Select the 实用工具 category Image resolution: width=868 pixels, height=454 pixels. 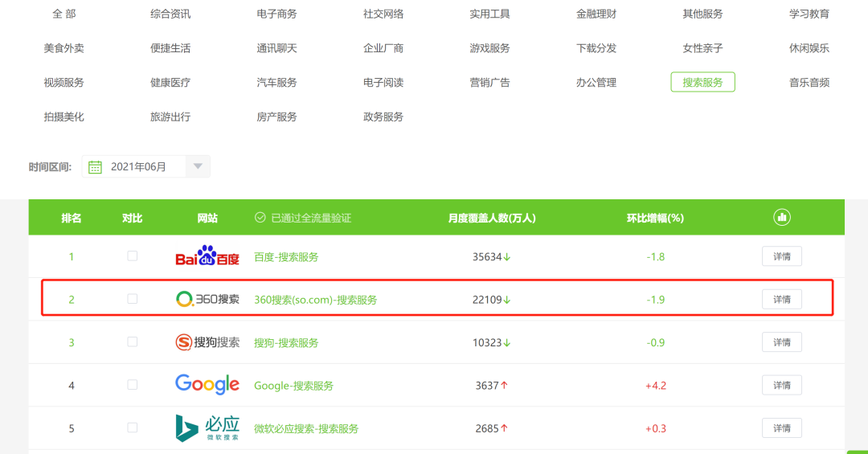click(490, 14)
